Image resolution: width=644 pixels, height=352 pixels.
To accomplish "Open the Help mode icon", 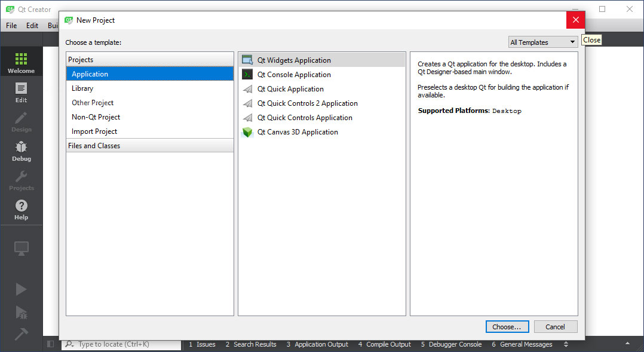I will coord(21,209).
